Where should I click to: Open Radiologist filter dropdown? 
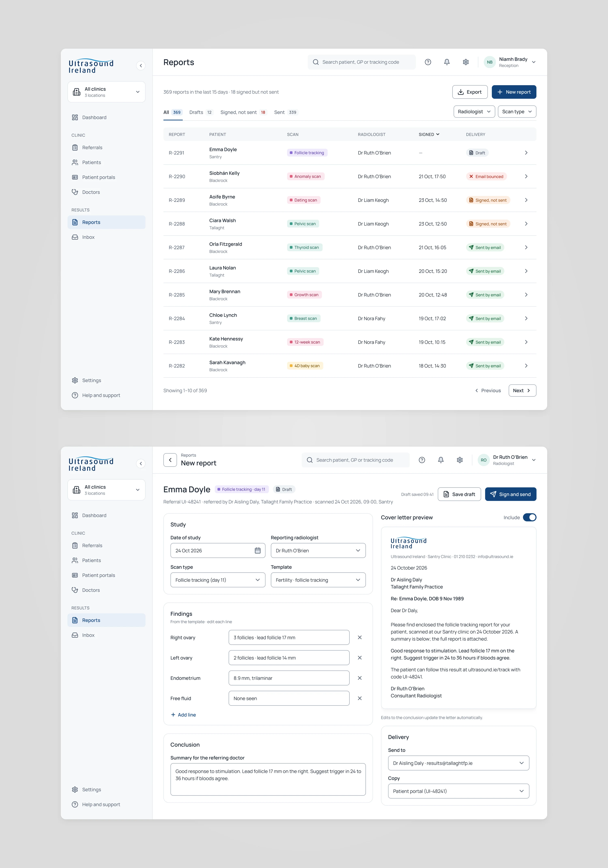474,112
